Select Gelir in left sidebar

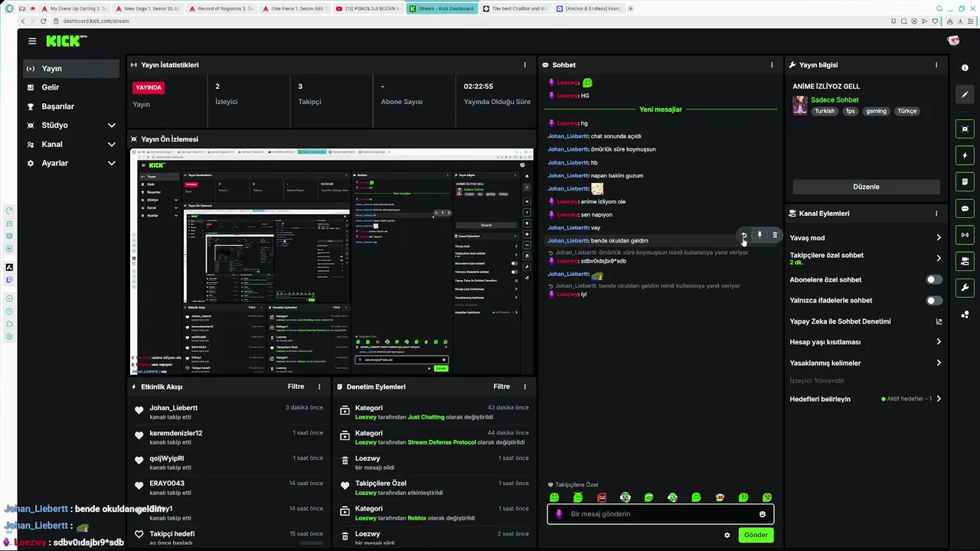[72, 87]
